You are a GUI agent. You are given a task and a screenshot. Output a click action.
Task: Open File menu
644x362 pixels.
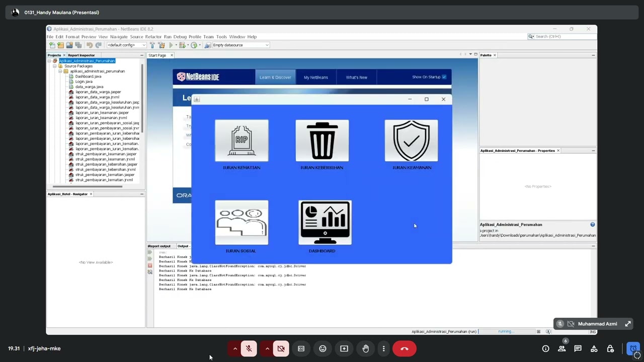[x=50, y=37]
